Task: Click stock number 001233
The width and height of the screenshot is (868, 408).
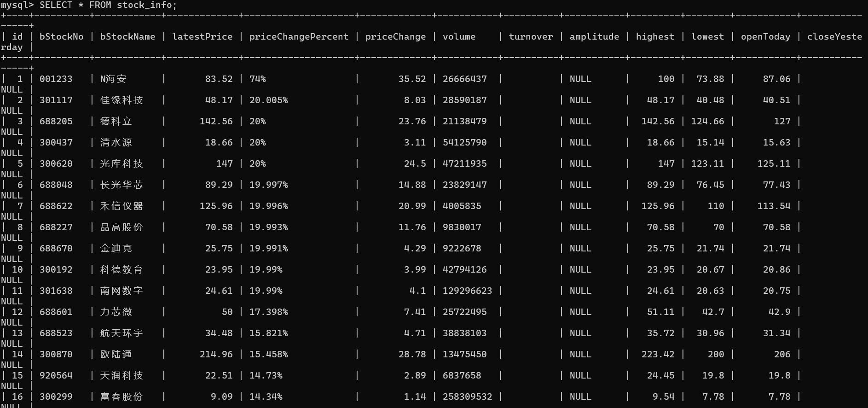Action: click(56, 79)
